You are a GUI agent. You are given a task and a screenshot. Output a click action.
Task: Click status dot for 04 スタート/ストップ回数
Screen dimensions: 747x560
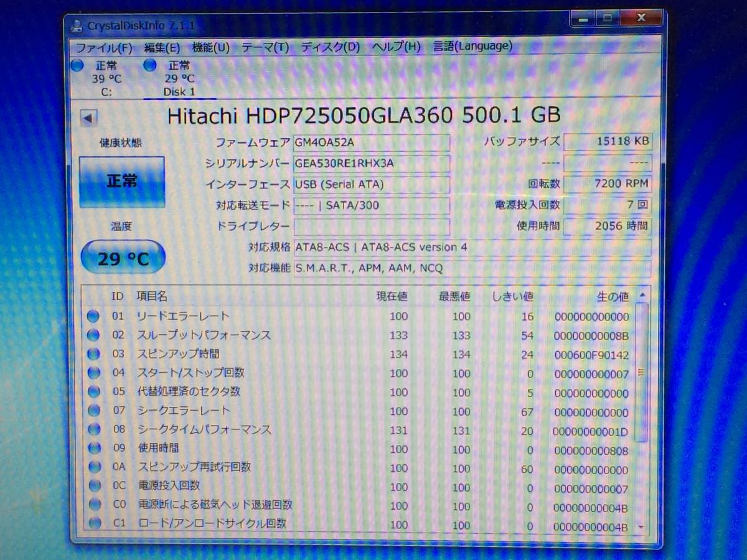click(93, 373)
